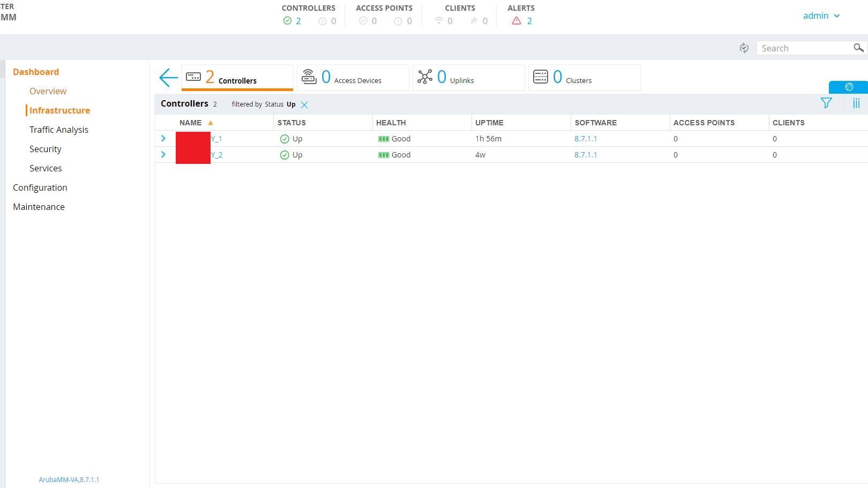Expand the Y_1 controller row
This screenshot has width=868, height=488.
click(163, 138)
